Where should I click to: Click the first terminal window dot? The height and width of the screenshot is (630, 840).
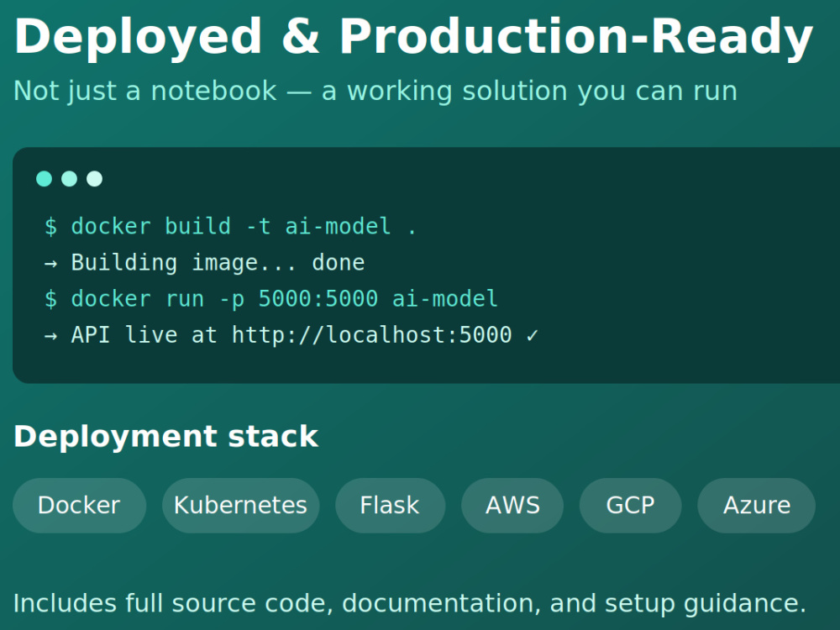[44, 178]
